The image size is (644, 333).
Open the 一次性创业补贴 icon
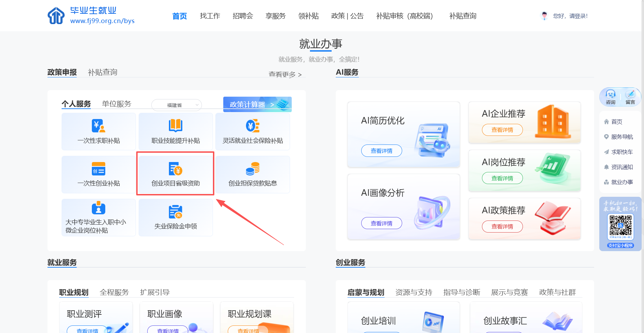coord(98,169)
